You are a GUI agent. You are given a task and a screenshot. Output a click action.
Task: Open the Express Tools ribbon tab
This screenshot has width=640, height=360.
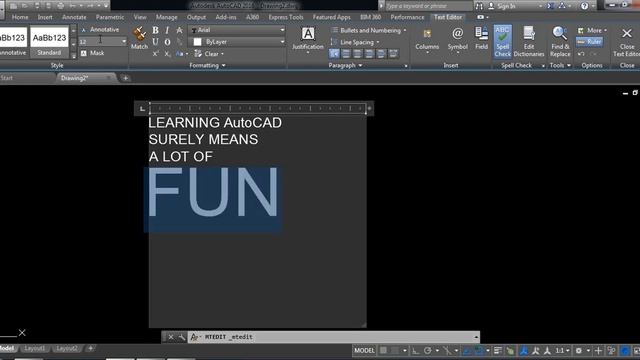click(286, 17)
